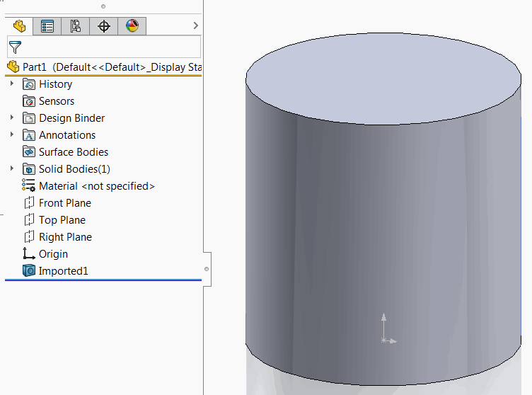Image resolution: width=532 pixels, height=395 pixels.
Task: Select the Front Plane label
Action: point(65,202)
